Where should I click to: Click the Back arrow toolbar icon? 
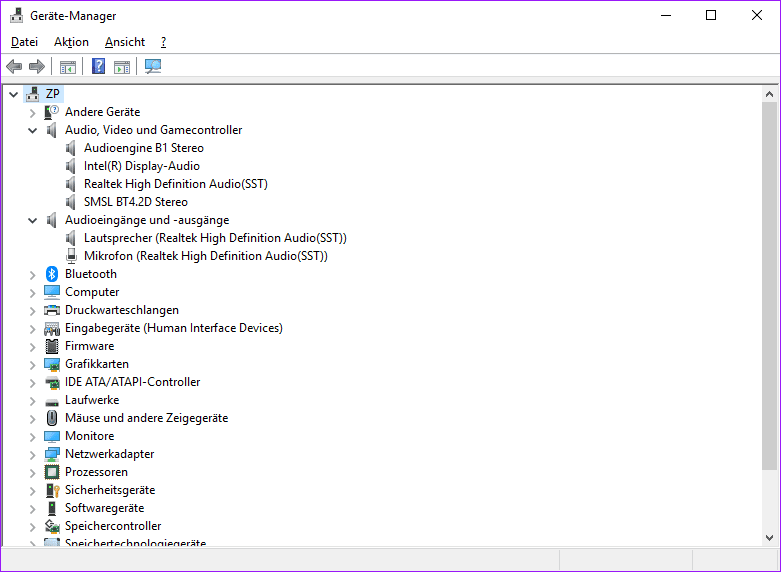coord(14,66)
